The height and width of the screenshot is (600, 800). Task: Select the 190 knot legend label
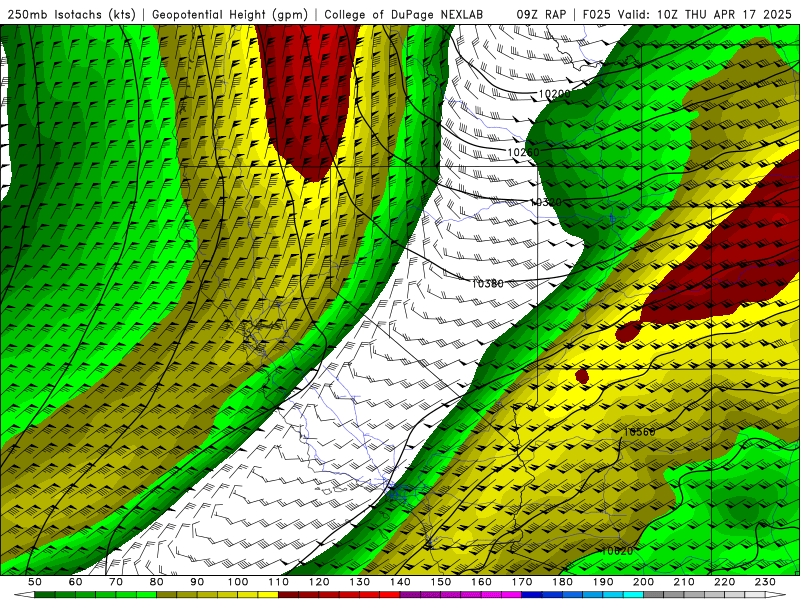[603, 582]
